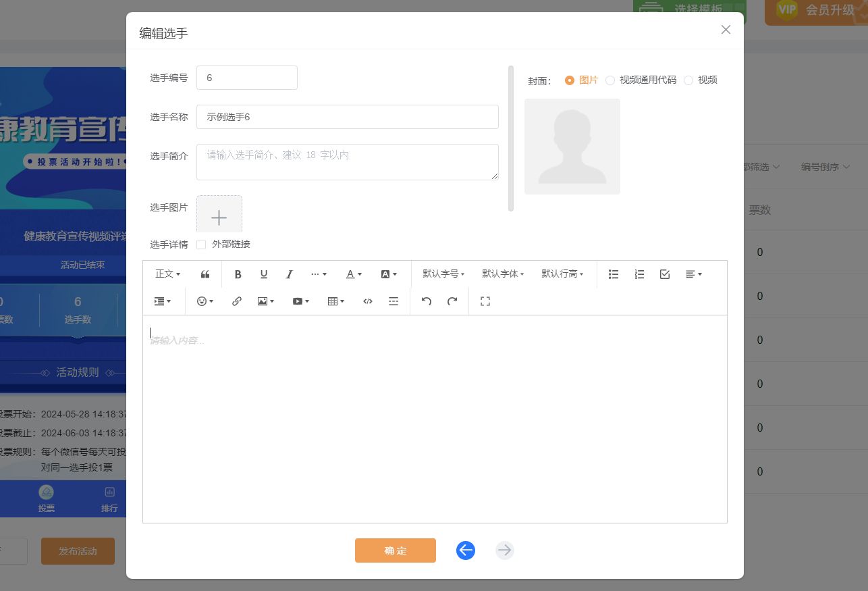The width and height of the screenshot is (868, 591).
Task: Select the 视频通用代码 cover option
Action: tap(610, 80)
